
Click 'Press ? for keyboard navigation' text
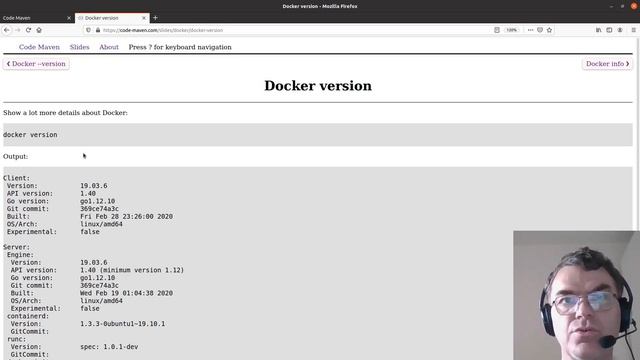[180, 47]
